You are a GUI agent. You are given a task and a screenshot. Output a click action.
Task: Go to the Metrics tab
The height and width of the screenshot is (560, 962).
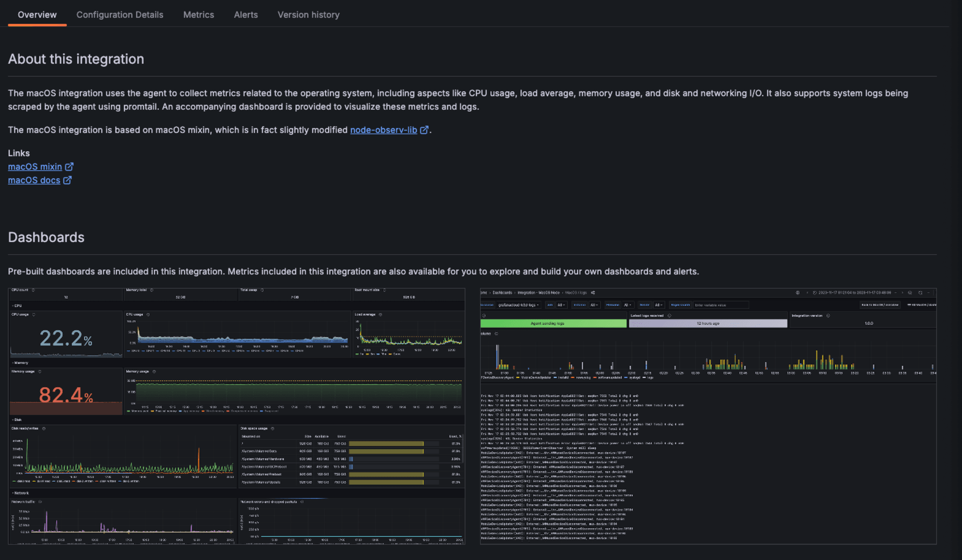[199, 14]
